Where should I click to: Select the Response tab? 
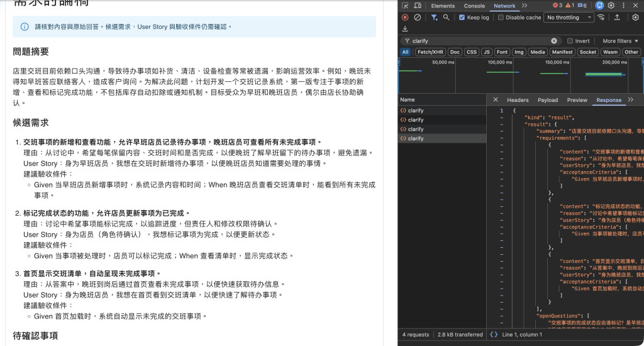(x=609, y=100)
